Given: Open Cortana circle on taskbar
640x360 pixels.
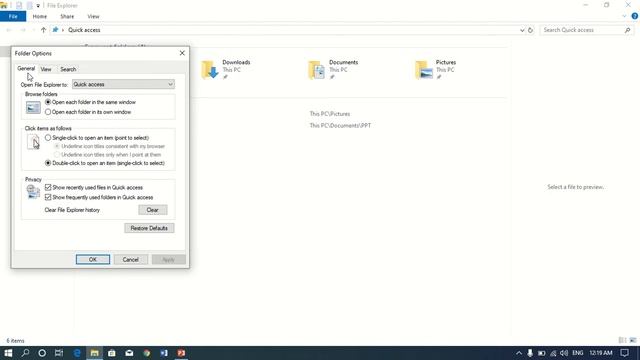Looking at the screenshot, I should [x=42, y=353].
